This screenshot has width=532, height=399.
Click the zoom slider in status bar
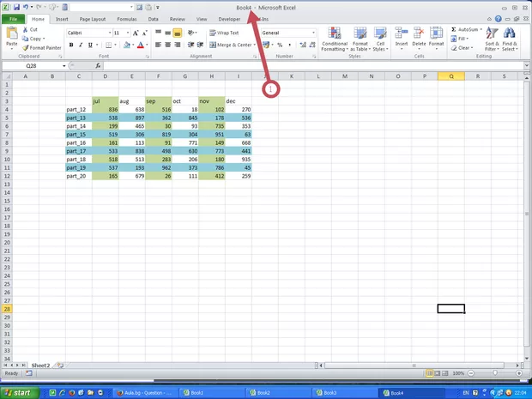point(496,374)
